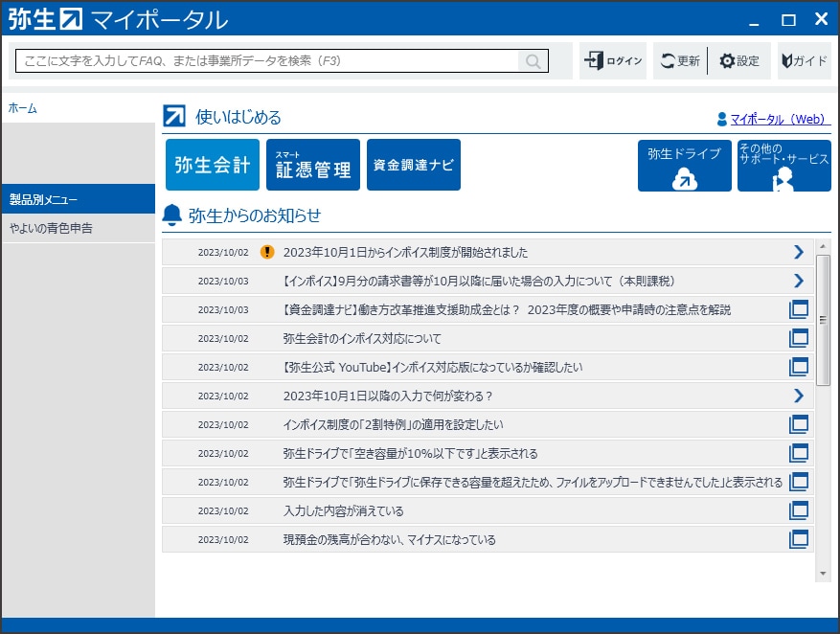Expand chevron for 9月分の請求書等 notice
The image size is (840, 634).
(x=798, y=281)
